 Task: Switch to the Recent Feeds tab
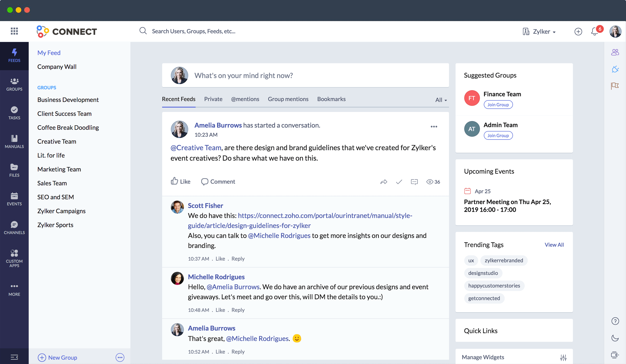[x=179, y=99]
